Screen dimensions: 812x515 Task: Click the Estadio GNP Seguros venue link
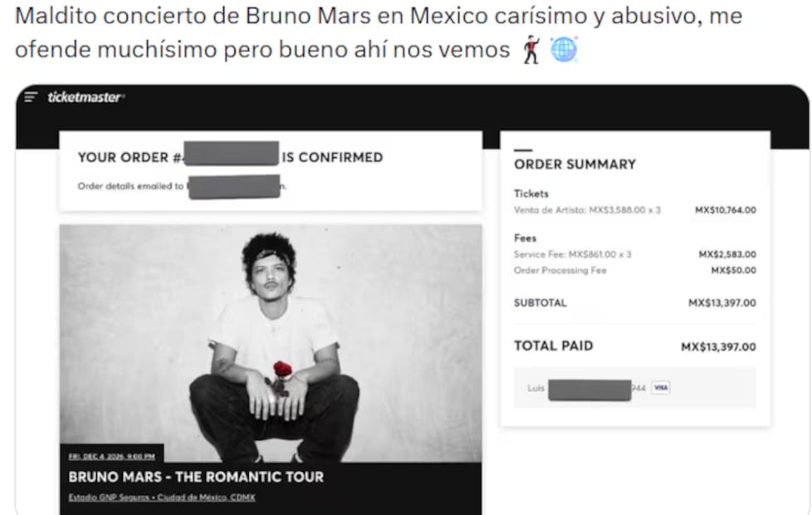click(x=162, y=498)
